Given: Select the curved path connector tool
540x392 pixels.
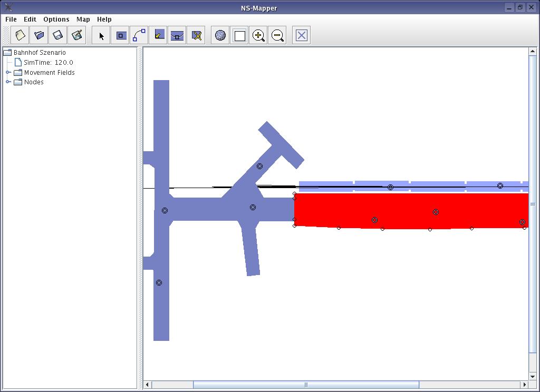Looking at the screenshot, I should [x=139, y=35].
